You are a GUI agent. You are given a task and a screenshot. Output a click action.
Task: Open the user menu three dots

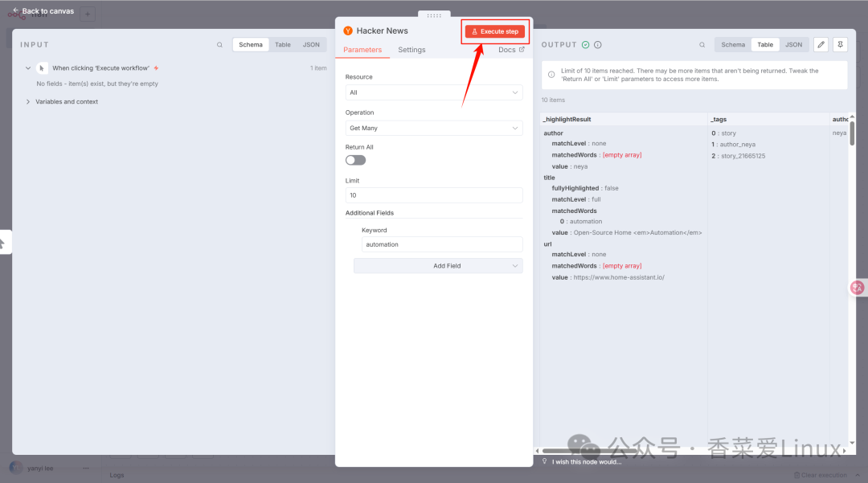[x=86, y=468]
